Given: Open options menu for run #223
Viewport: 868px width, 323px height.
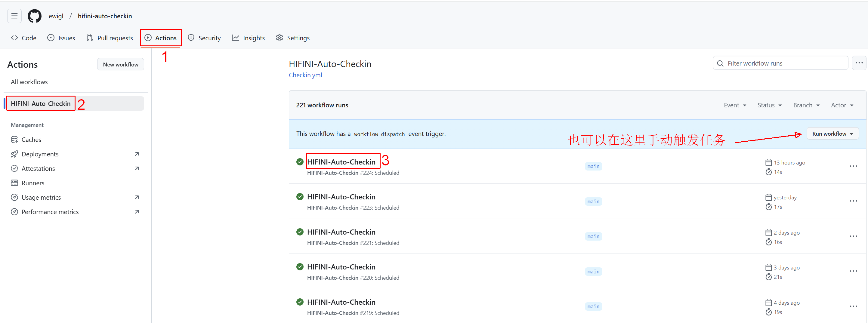Looking at the screenshot, I should 853,201.
